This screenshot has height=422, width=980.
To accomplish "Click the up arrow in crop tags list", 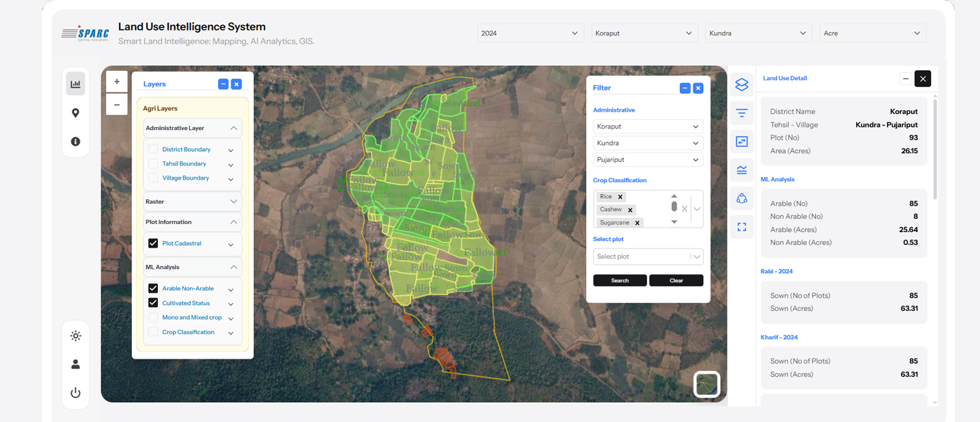I will [674, 196].
